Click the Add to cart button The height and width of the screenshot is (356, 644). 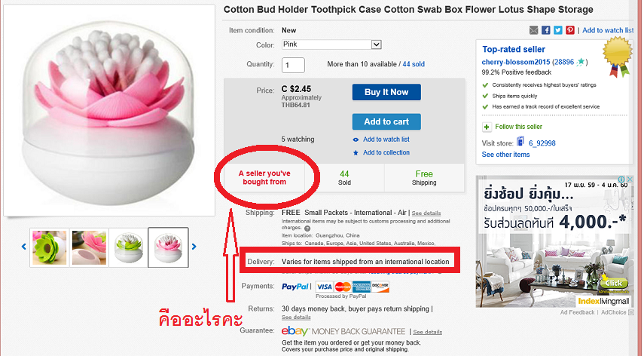point(386,121)
